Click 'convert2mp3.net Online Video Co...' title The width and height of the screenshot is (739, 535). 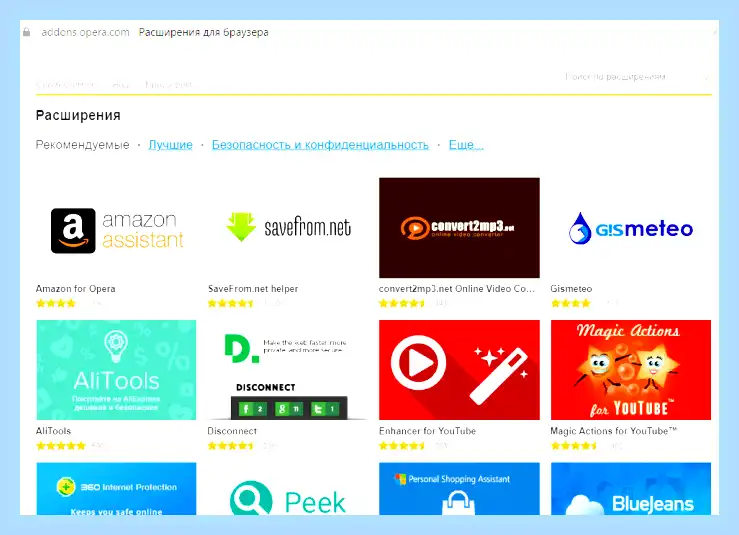(x=457, y=288)
